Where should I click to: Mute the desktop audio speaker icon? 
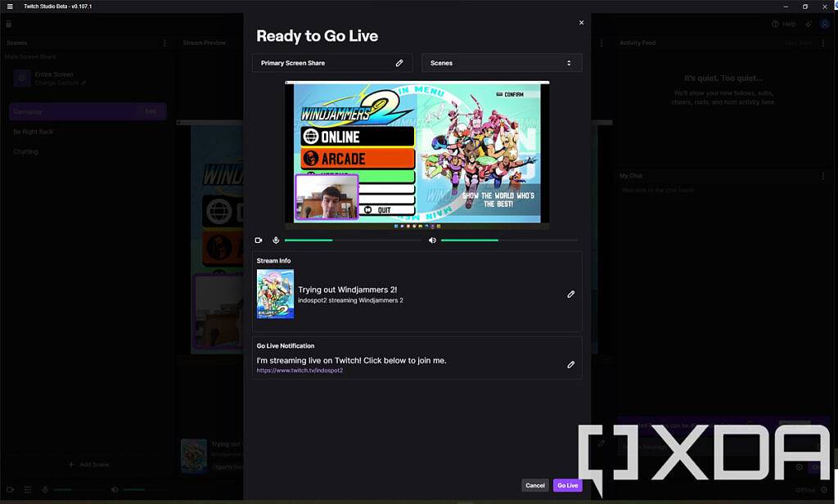(432, 240)
